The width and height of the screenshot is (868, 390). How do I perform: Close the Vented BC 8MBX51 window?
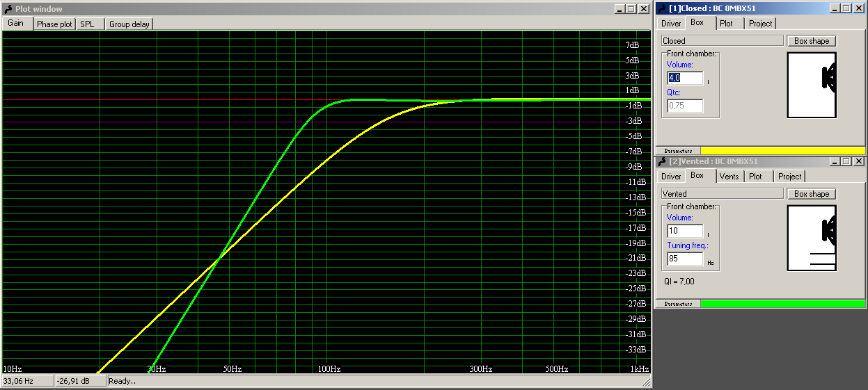pyautogui.click(x=858, y=161)
